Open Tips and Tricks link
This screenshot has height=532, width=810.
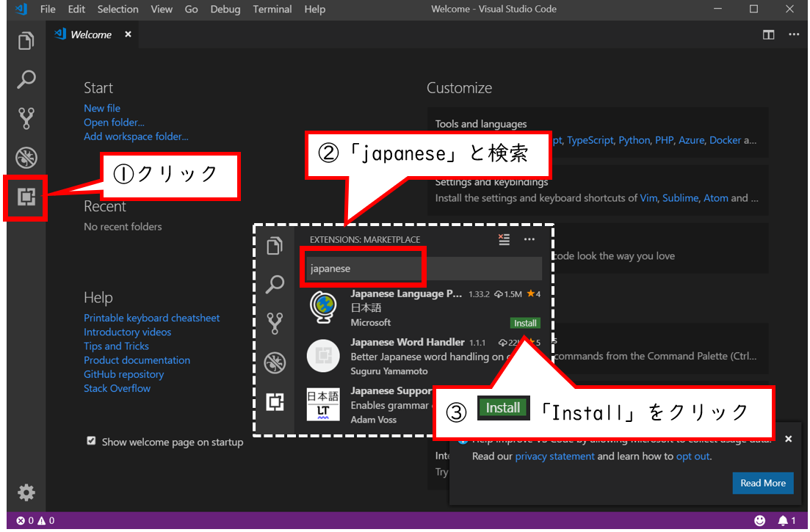click(x=116, y=346)
